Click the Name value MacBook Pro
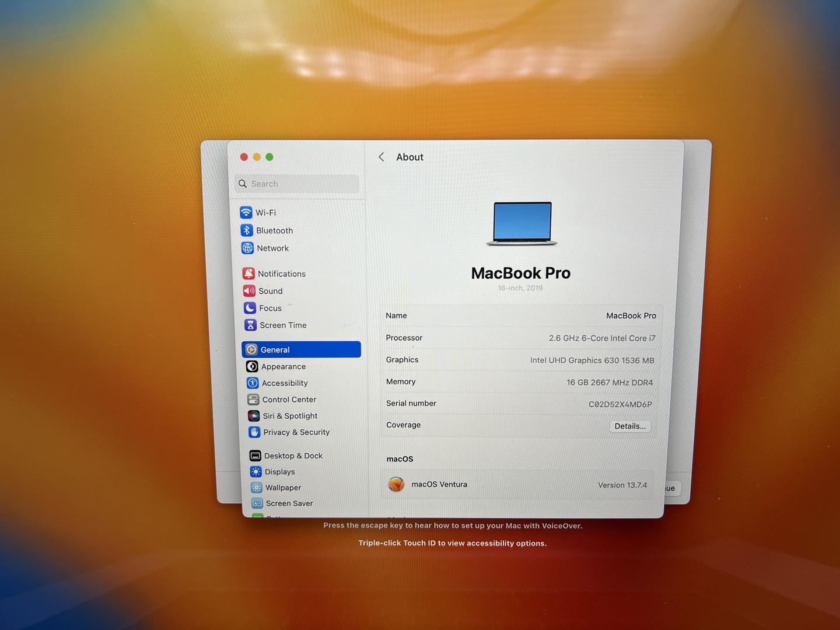Viewport: 840px width, 630px height. pos(631,316)
